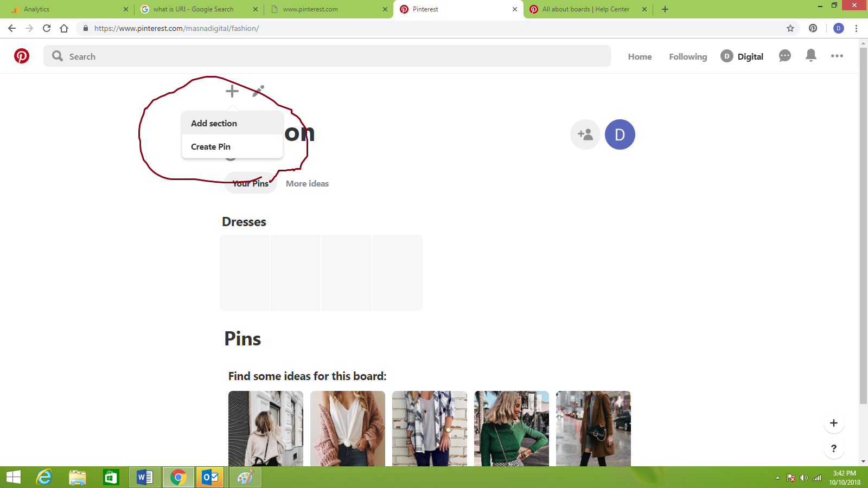Screen dimensions: 868x488
Task: Click the Pinterest search field
Action: [x=327, y=56]
